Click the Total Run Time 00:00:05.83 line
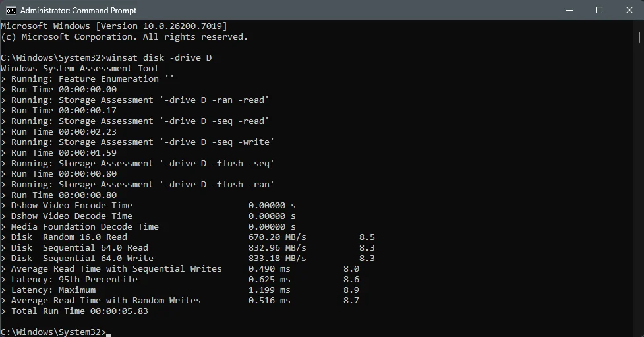 tap(80, 311)
